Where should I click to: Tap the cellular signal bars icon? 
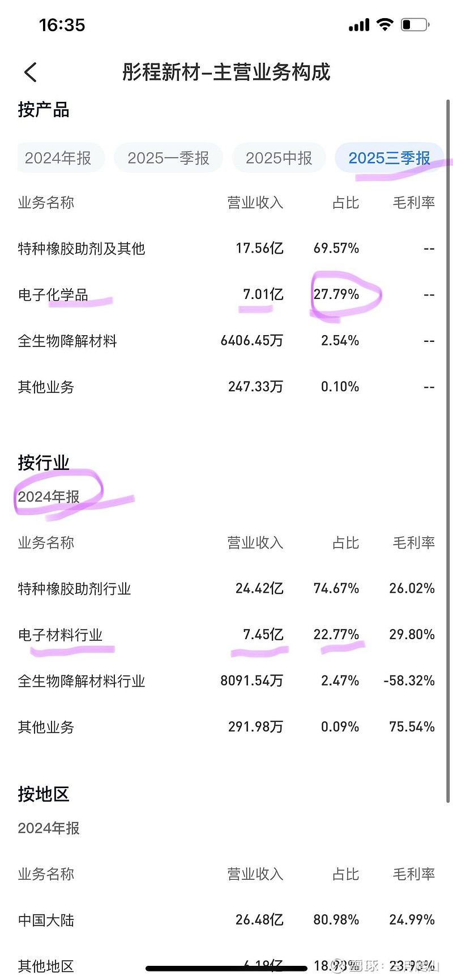point(359,25)
